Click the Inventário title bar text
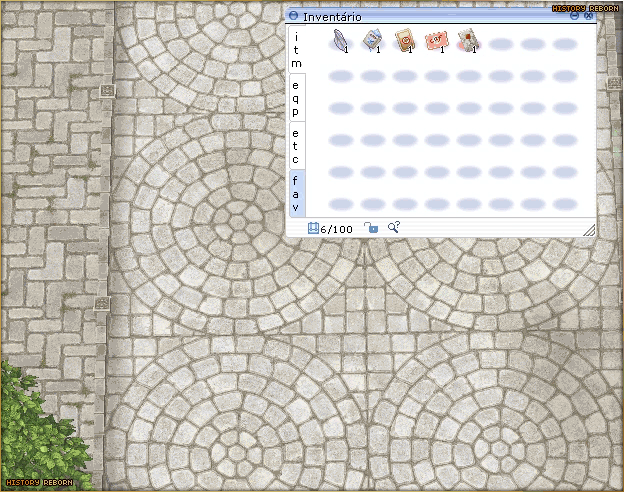This screenshot has height=492, width=624. 332,17
